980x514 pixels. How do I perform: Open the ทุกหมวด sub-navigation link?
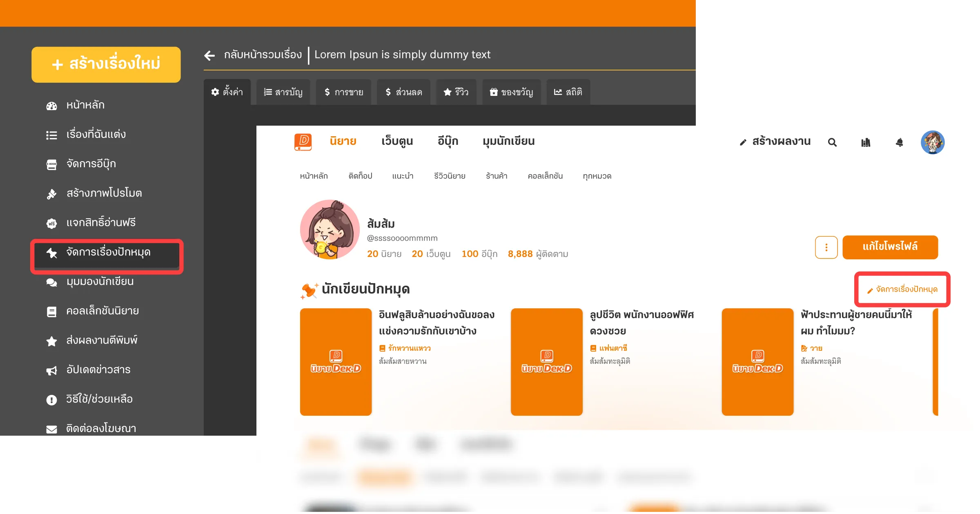pos(597,176)
